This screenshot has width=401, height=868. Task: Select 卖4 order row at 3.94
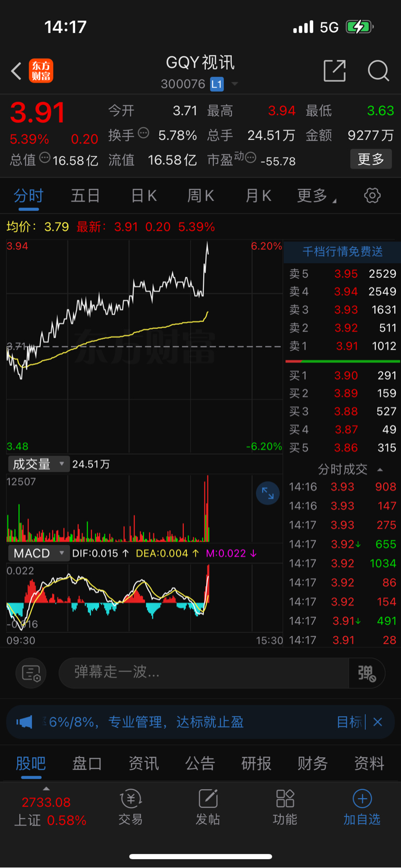(343, 291)
